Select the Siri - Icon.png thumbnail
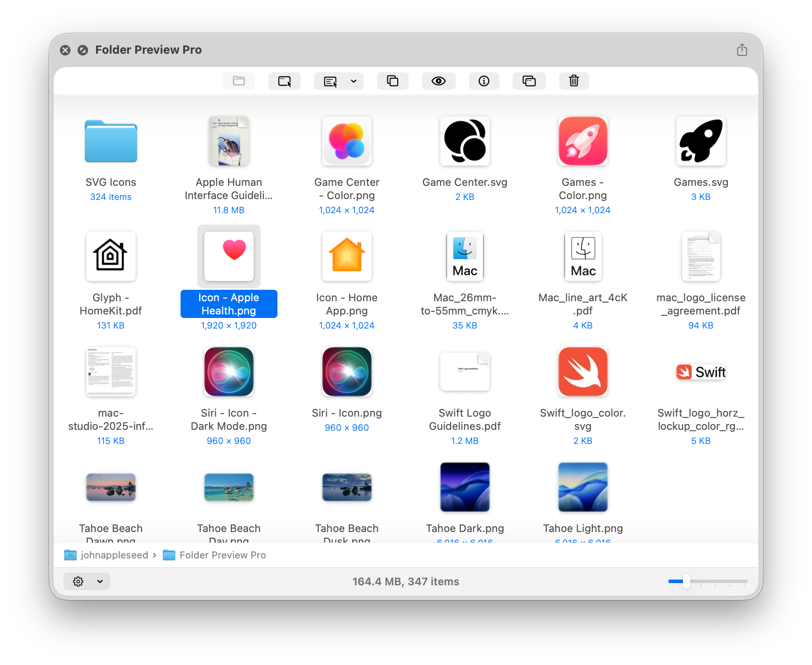 [347, 372]
